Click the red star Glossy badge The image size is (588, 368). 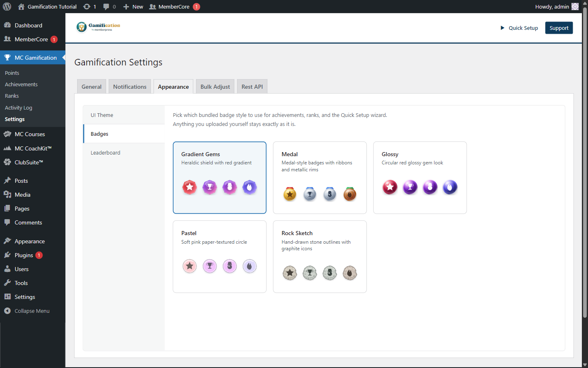(x=390, y=187)
